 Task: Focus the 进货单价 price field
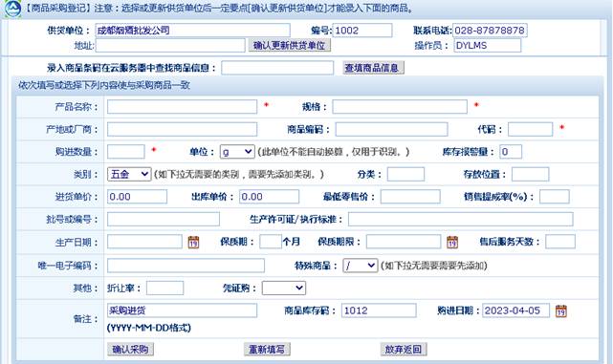(x=137, y=197)
